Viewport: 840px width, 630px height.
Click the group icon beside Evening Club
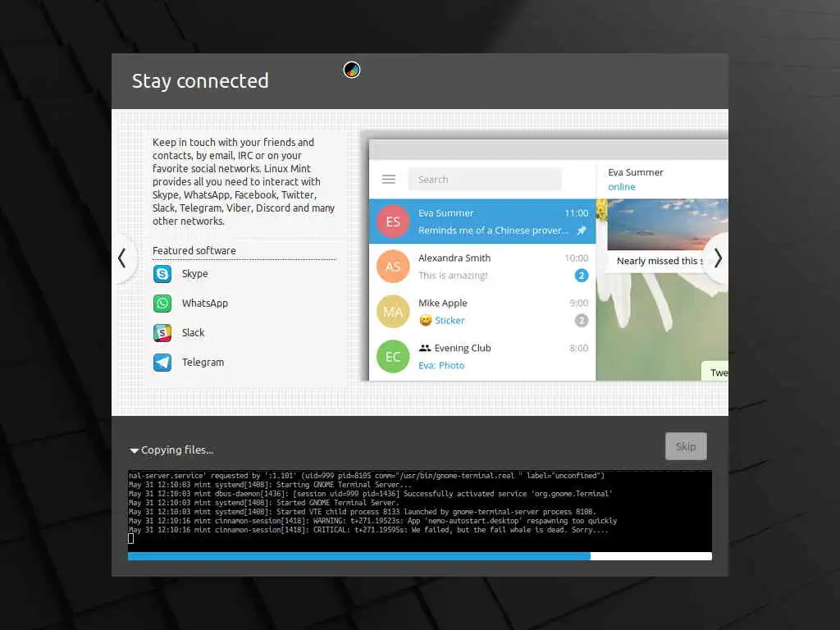(x=425, y=348)
